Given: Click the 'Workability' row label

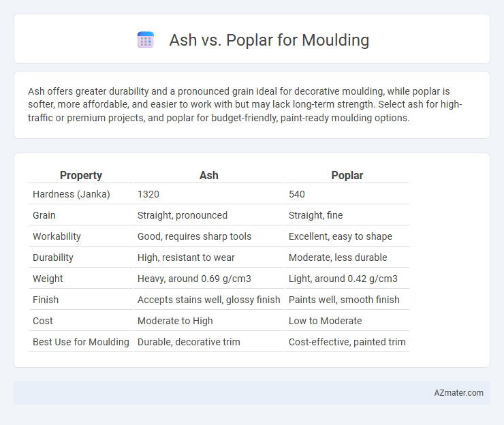Looking at the screenshot, I should click(57, 236).
